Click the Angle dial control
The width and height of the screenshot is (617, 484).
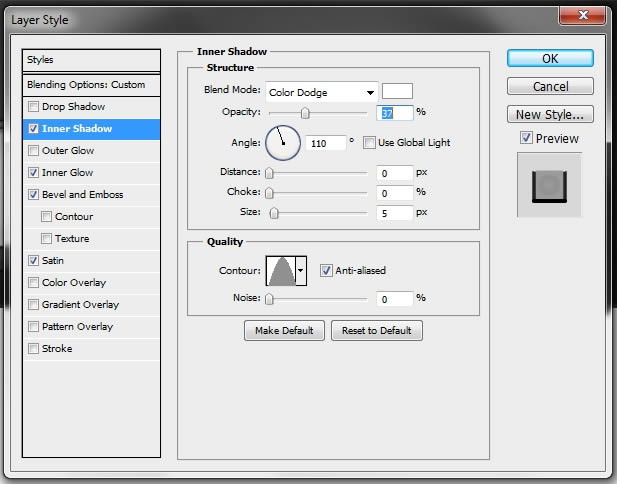click(x=283, y=143)
